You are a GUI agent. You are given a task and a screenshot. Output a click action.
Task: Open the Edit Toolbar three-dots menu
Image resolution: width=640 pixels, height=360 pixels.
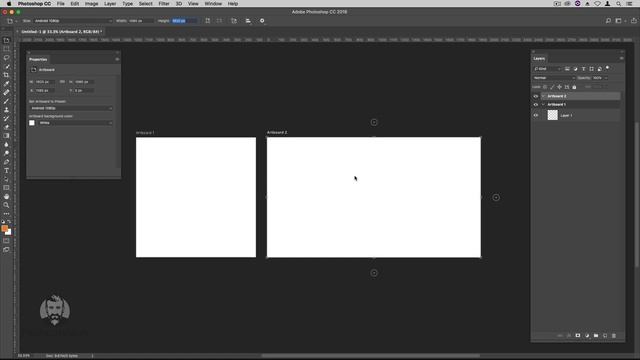6,213
